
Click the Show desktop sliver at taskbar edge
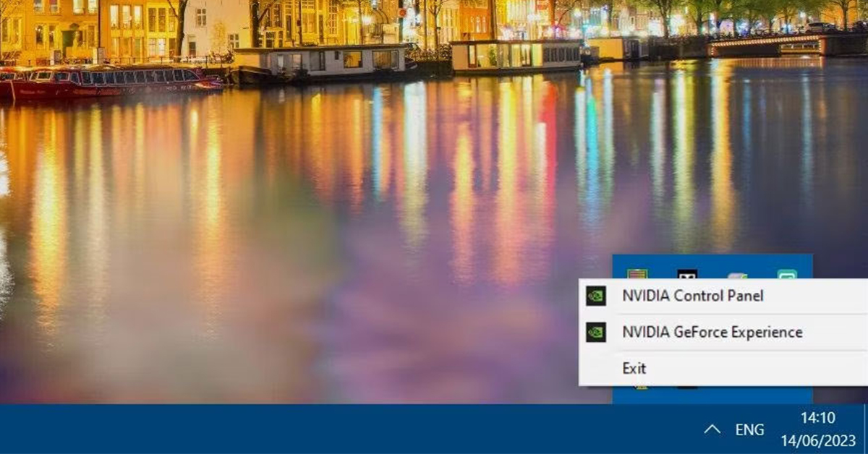click(x=865, y=429)
